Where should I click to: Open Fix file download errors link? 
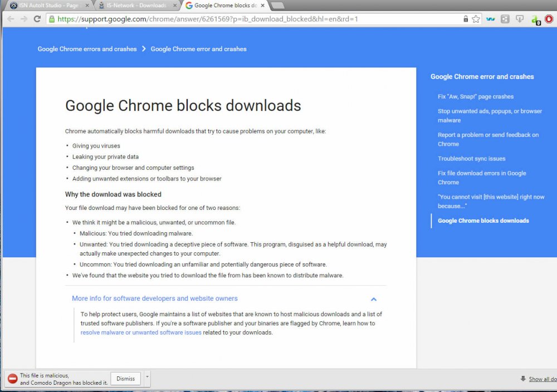pyautogui.click(x=482, y=178)
